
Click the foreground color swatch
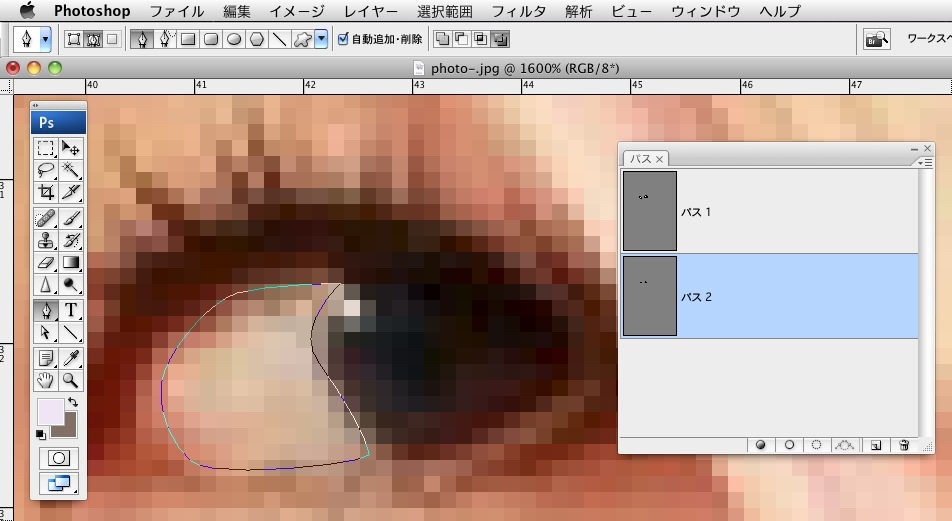pos(49,410)
